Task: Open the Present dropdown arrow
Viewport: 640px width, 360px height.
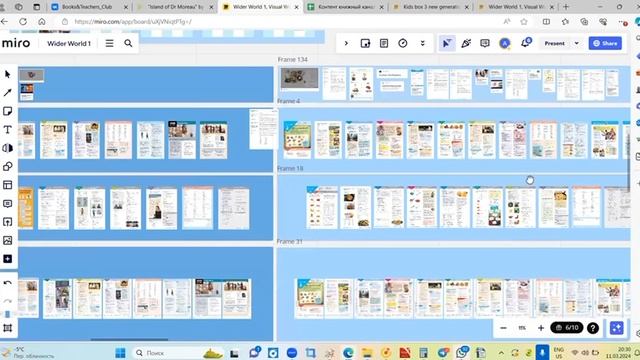Action: [576, 43]
